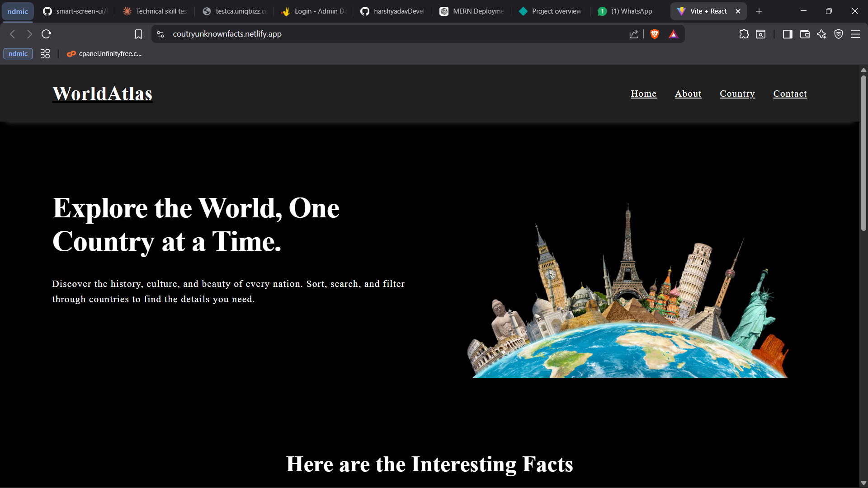Open the ndmic workspace selector

[18, 11]
